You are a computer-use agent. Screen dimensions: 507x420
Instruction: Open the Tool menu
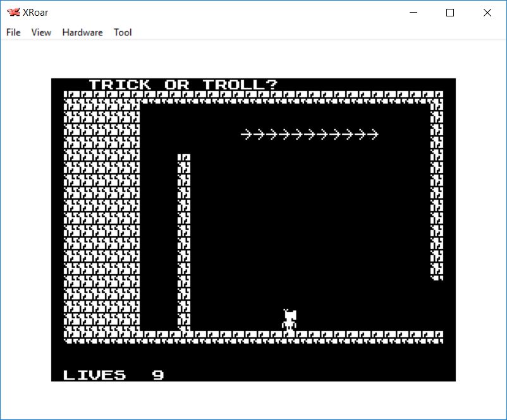click(123, 32)
